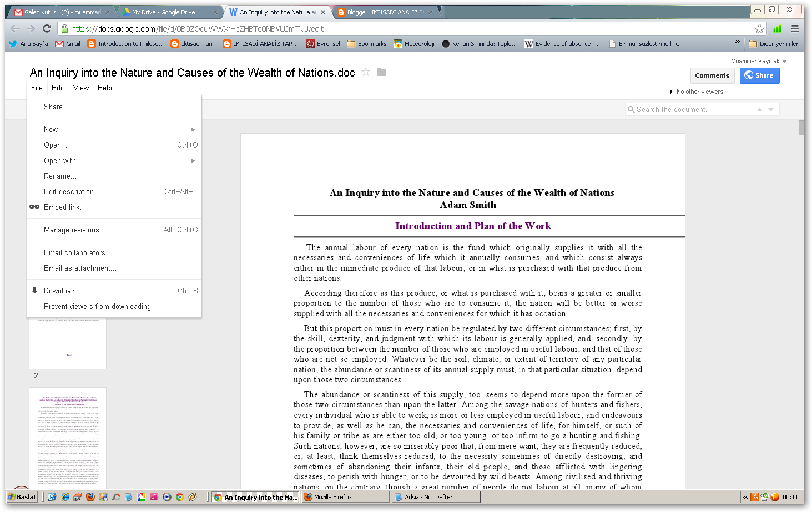Click the Search the document field

(702, 110)
